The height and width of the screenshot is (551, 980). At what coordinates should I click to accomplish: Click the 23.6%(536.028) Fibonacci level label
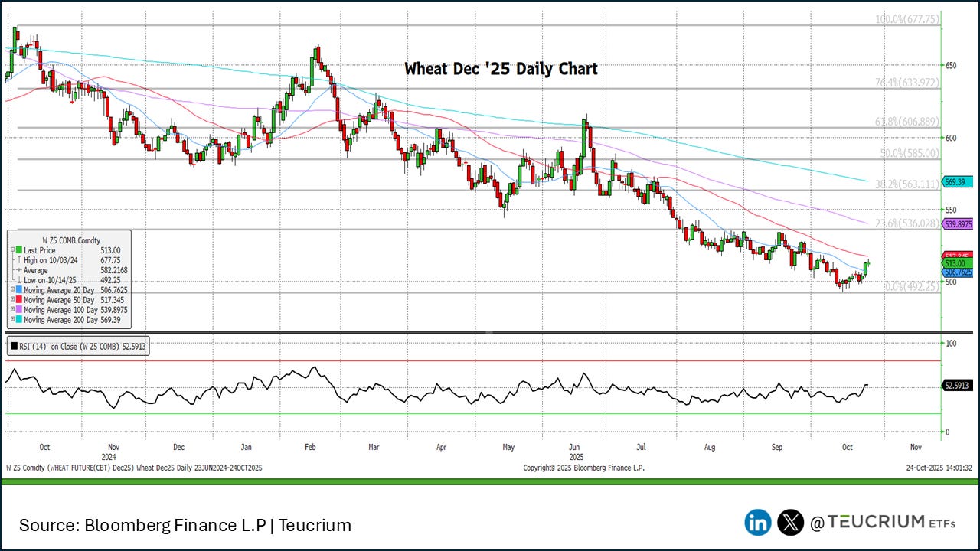907,223
